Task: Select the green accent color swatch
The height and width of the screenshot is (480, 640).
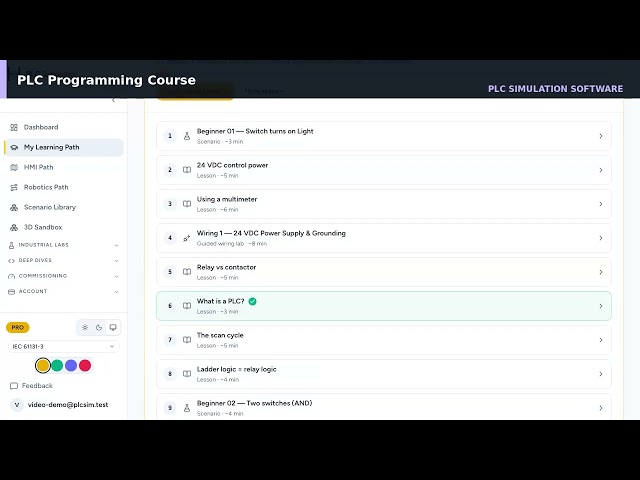Action: coord(57,365)
